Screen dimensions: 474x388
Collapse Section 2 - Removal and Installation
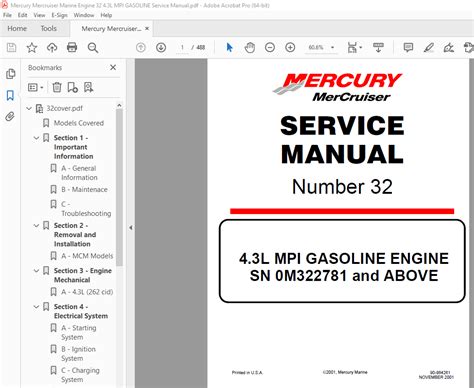[x=36, y=225]
